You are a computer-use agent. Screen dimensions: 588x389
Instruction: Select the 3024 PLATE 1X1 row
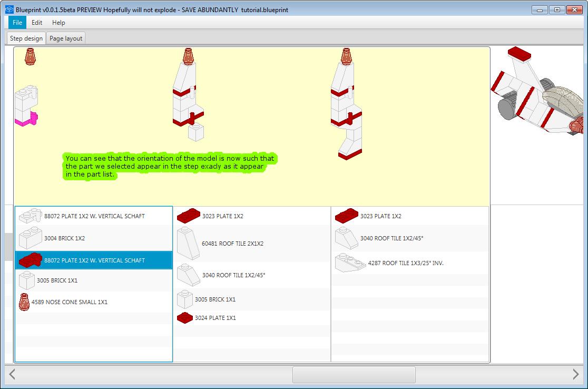[252, 318]
